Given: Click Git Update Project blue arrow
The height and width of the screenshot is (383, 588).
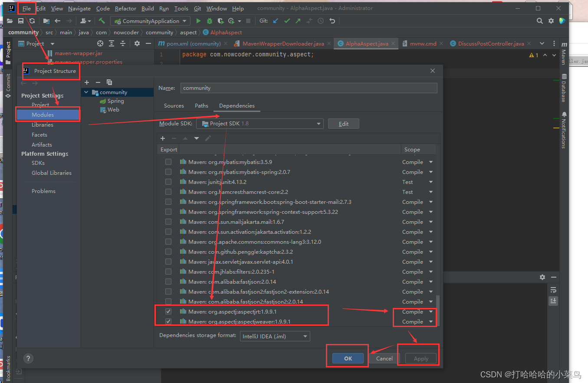Looking at the screenshot, I should pos(276,21).
